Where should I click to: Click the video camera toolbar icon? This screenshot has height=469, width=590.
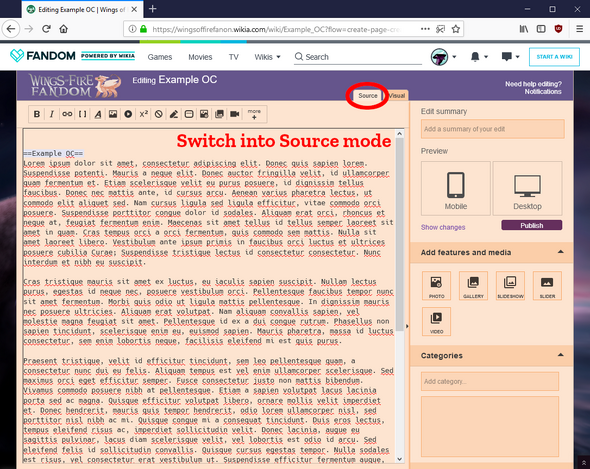235,114
